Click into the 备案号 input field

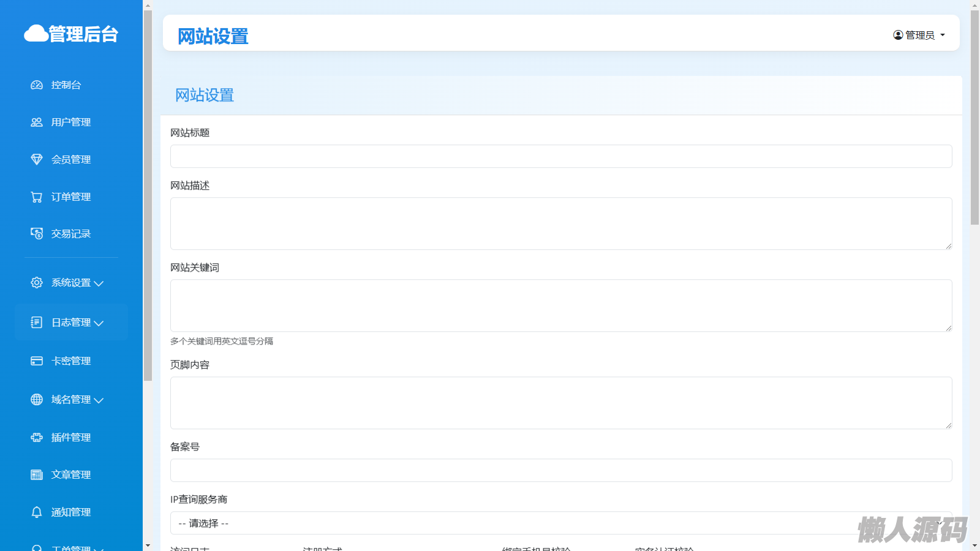(560, 470)
